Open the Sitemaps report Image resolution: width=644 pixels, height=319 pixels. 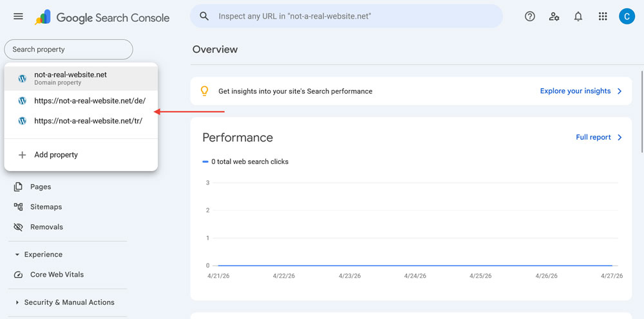click(x=46, y=206)
